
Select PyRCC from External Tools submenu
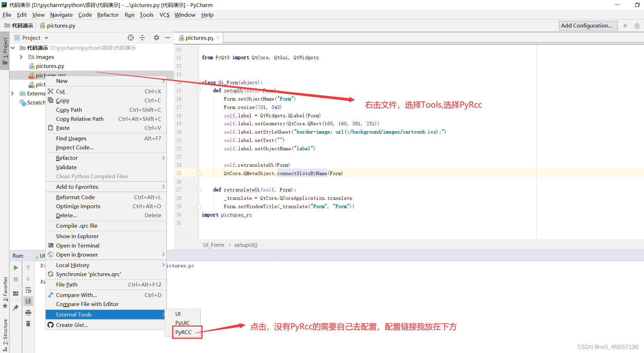pyautogui.click(x=183, y=332)
